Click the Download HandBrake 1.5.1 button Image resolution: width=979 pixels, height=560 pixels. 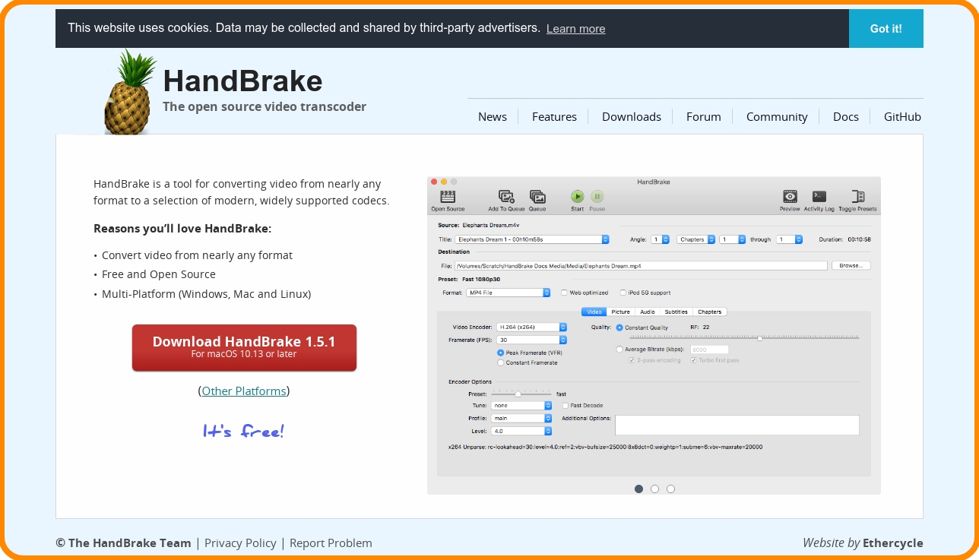click(x=244, y=347)
